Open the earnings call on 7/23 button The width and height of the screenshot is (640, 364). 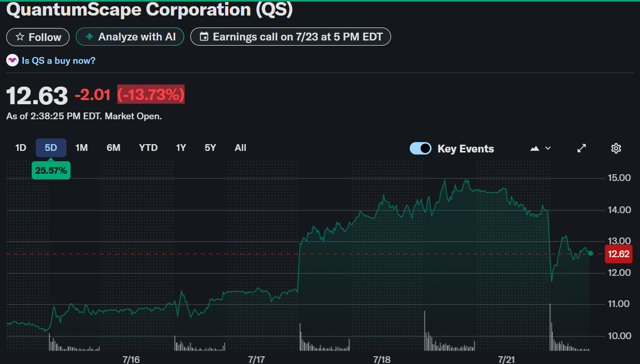tap(290, 37)
